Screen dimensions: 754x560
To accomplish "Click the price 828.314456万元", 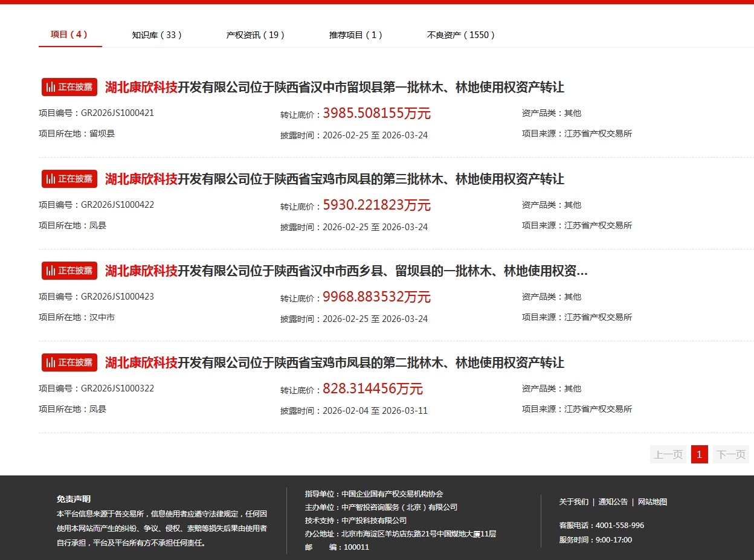I will (x=373, y=389).
